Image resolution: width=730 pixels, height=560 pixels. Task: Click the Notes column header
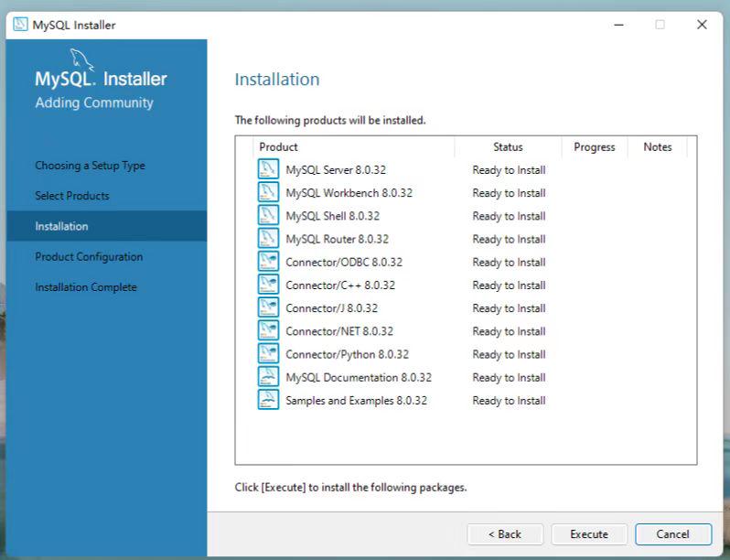click(658, 147)
